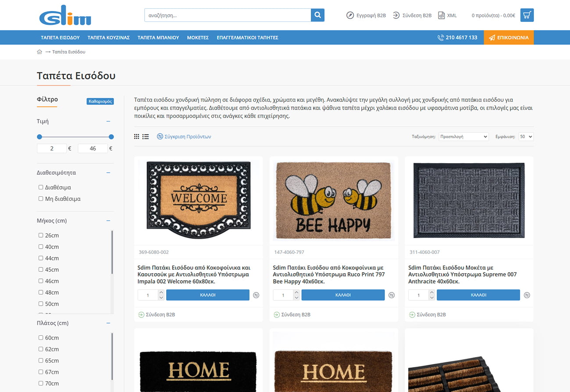Click the 0 προϊόν(τα) - 0,00€ cart text
This screenshot has height=392, width=570.
493,15
